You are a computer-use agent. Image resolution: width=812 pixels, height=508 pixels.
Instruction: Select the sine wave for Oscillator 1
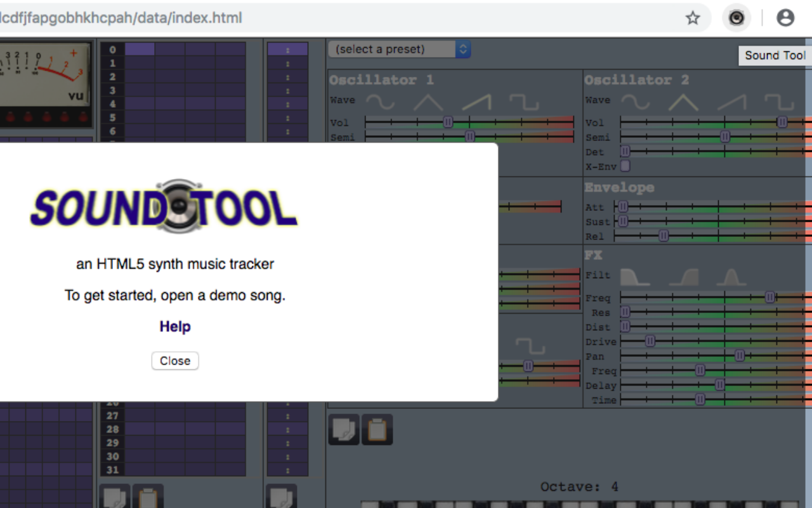[381, 100]
